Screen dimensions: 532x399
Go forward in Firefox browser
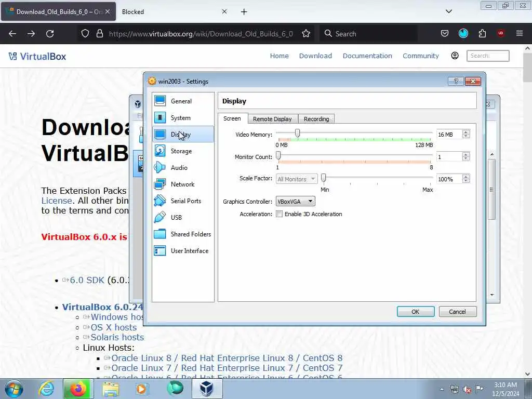[31, 34]
